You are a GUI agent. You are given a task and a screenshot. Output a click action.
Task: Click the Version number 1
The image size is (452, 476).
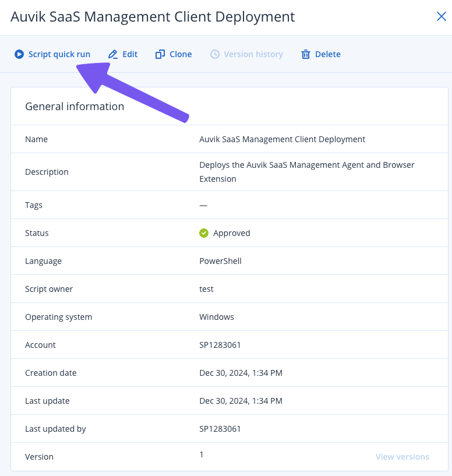[x=202, y=454]
